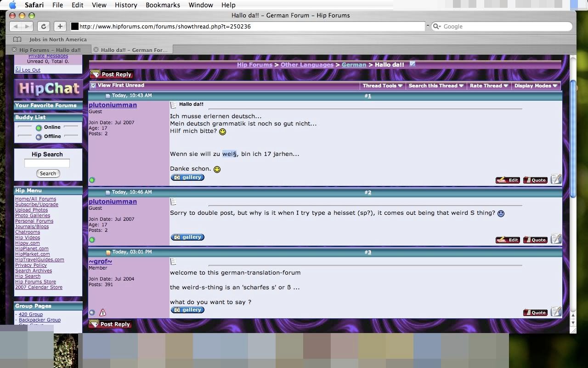
Task: Click the Post Reply button at top
Action: (x=112, y=74)
